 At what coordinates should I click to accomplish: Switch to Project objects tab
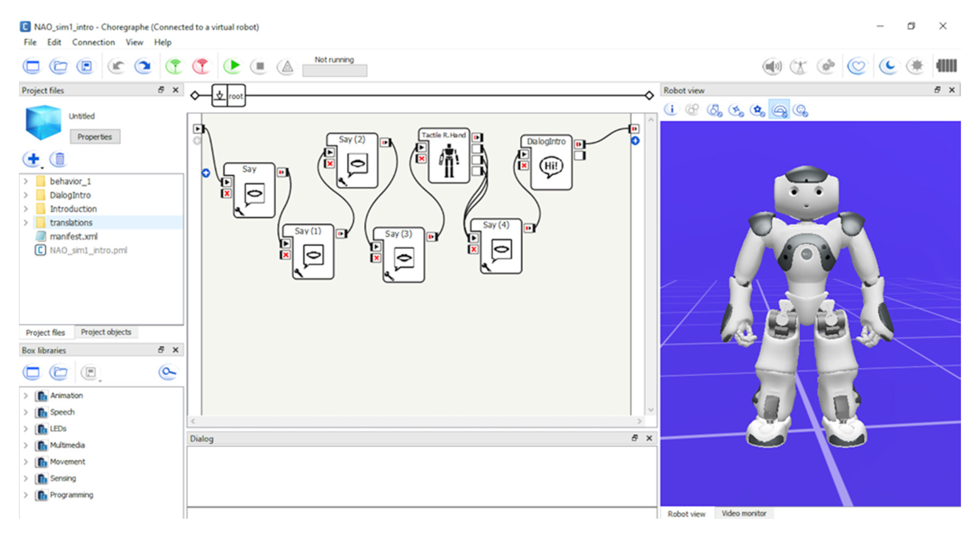(106, 332)
